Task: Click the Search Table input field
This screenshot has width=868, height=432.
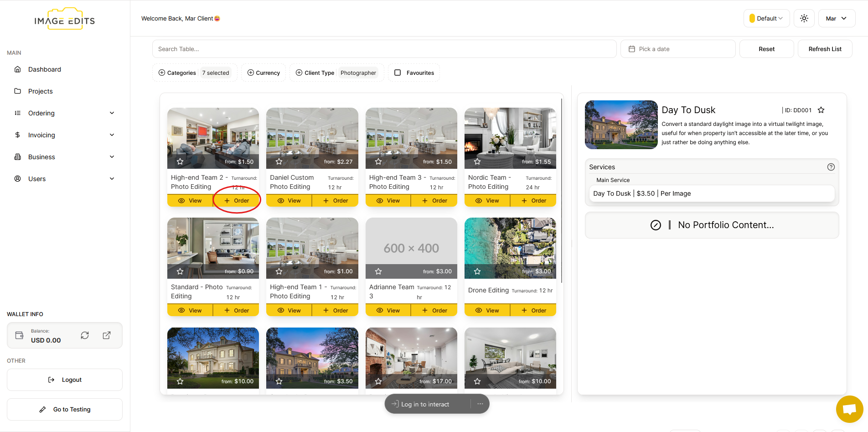Action: click(x=384, y=49)
